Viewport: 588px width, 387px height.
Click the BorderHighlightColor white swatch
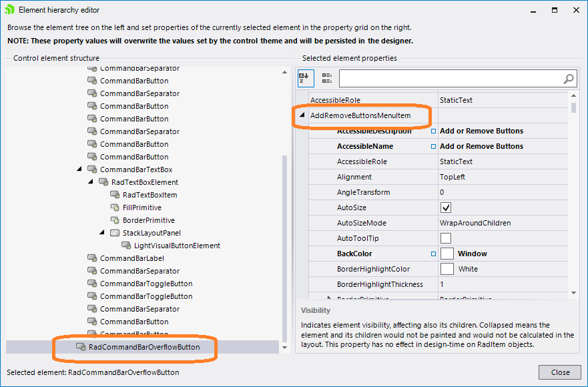click(x=447, y=269)
